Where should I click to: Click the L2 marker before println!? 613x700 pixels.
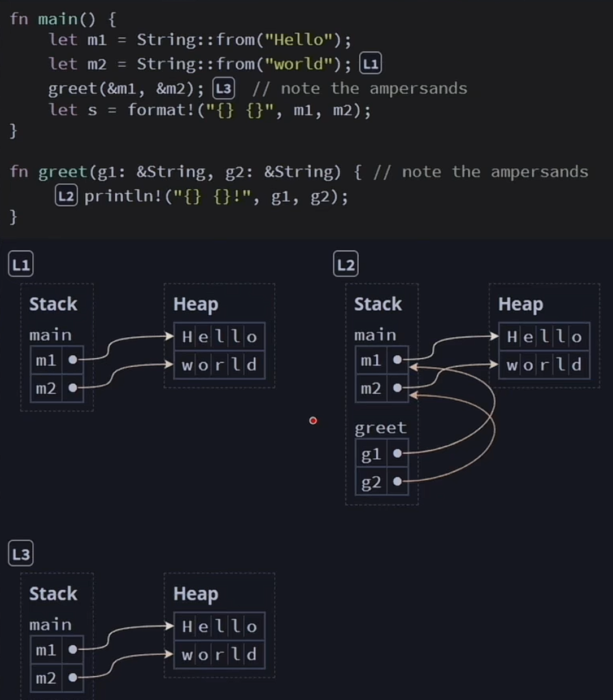(x=66, y=196)
